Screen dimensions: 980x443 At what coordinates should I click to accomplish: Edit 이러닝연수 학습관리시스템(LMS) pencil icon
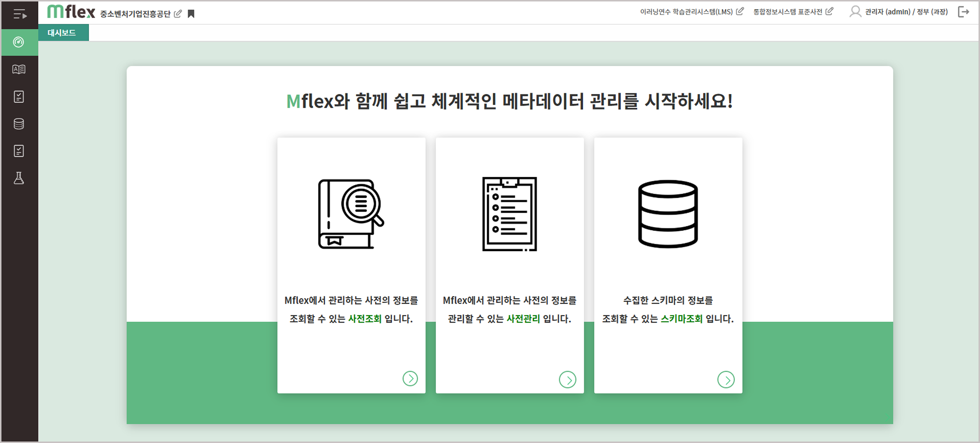tap(740, 11)
